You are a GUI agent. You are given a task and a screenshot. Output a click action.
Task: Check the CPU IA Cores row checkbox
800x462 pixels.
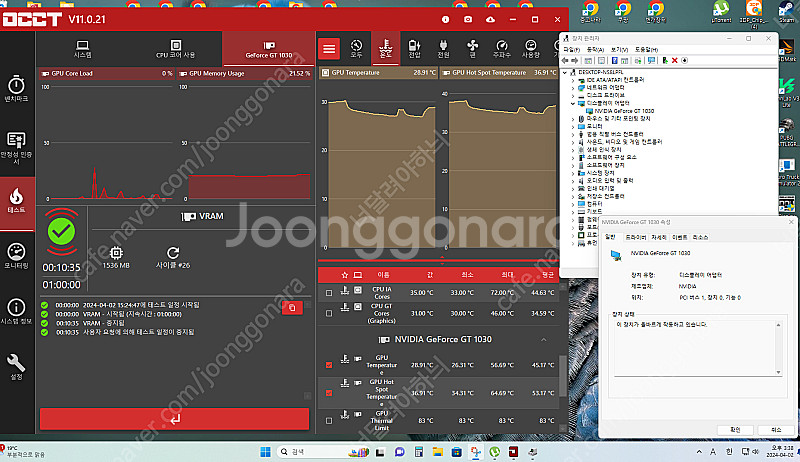click(329, 293)
